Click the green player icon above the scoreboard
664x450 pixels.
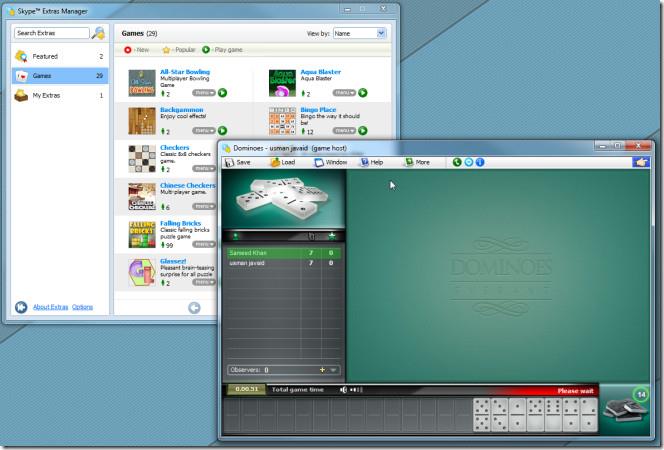pos(236,236)
